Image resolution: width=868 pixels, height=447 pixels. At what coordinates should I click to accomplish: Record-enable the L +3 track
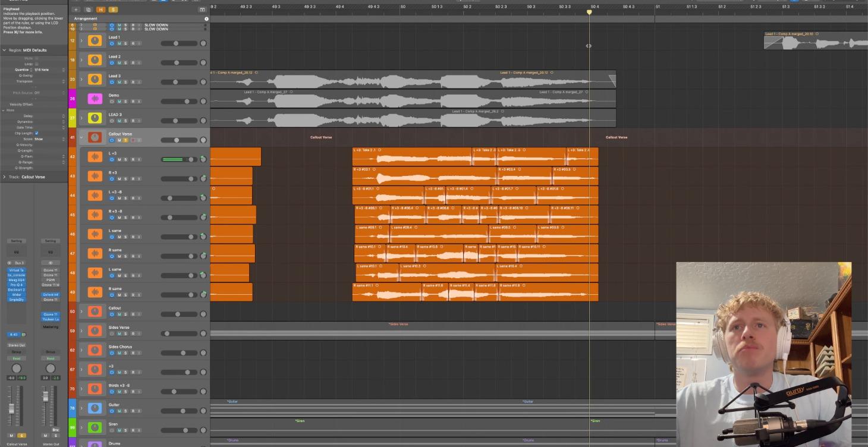[x=133, y=159]
